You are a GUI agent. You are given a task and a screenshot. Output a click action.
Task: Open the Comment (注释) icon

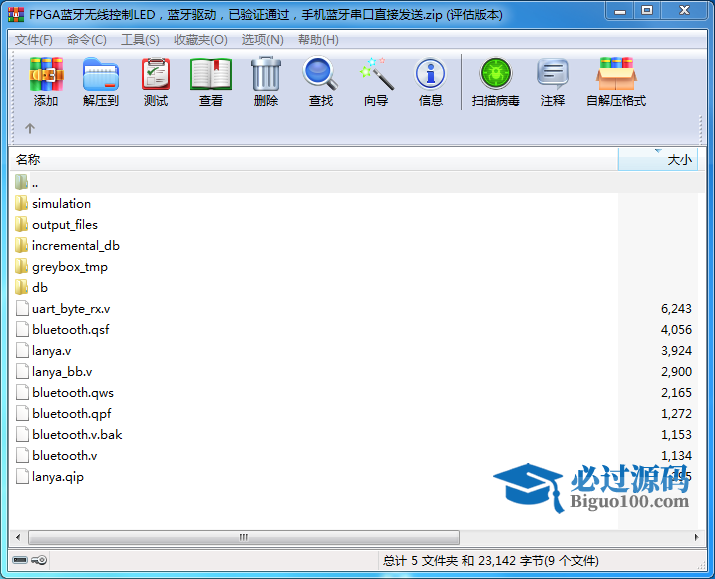click(x=553, y=74)
